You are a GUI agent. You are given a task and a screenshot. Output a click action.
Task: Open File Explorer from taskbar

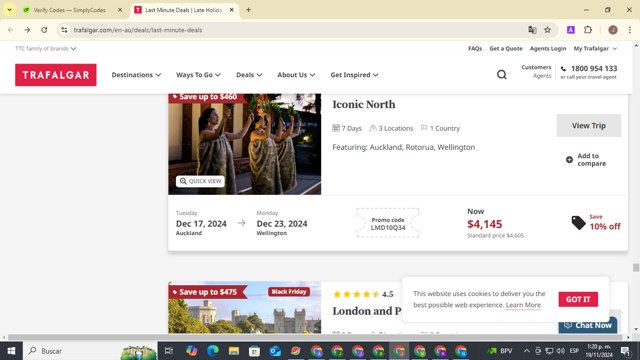[233, 351]
